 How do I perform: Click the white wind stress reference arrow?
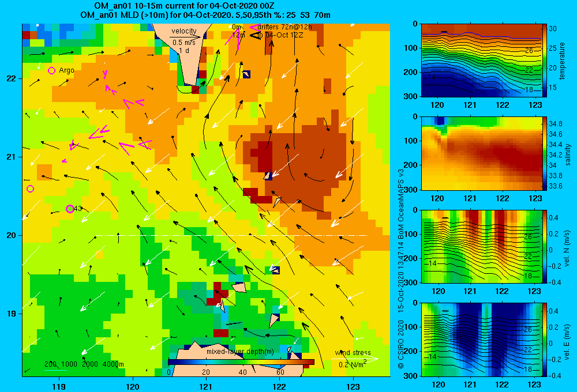click(x=355, y=359)
